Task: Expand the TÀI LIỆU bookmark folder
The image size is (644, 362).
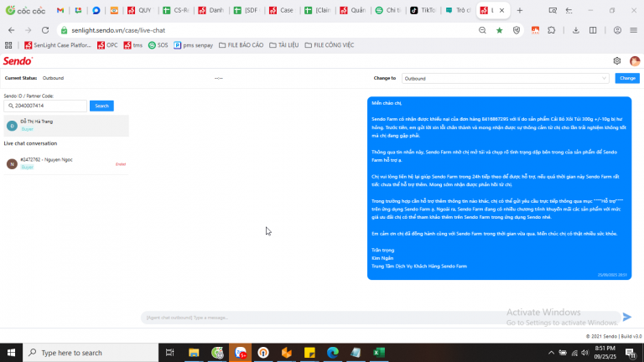Action: 283,45
